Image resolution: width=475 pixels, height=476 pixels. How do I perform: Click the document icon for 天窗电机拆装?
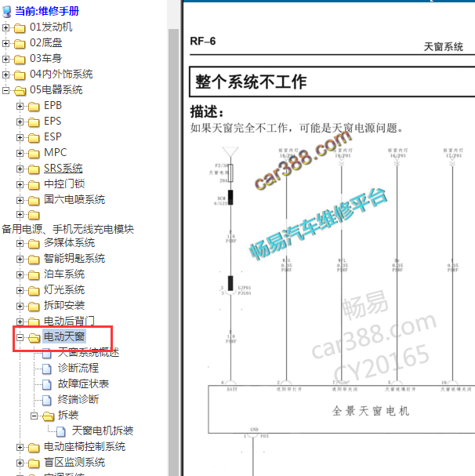[60, 431]
